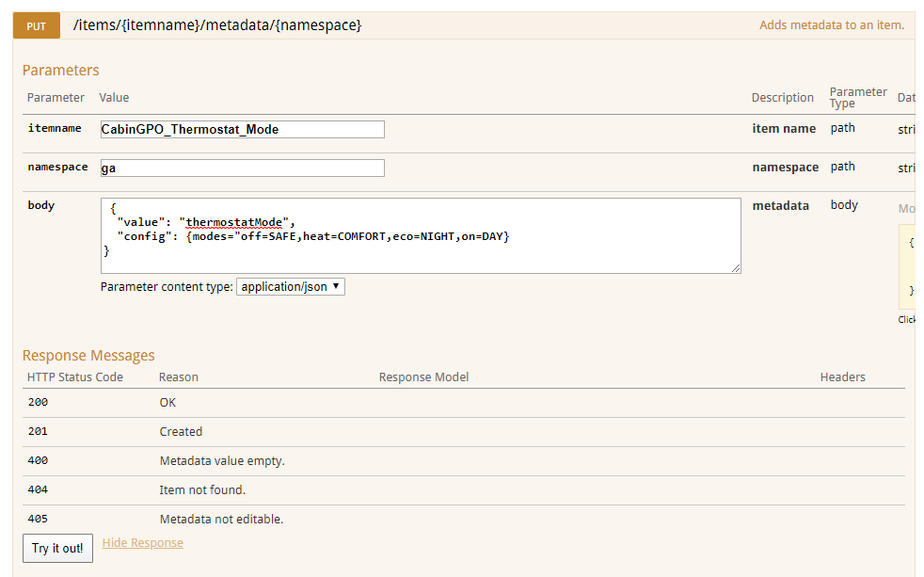Click the Parameters section heading

click(x=60, y=71)
